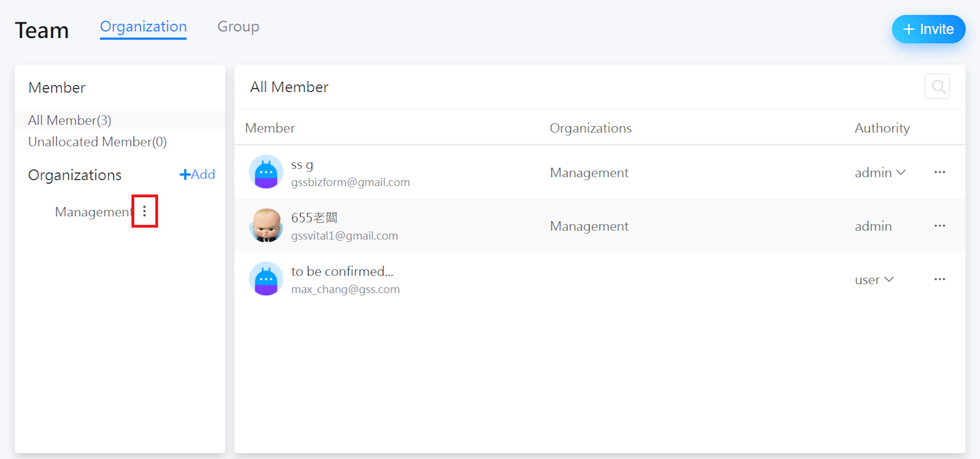Screen dimensions: 980x459
Task: Click the gssbizform@gmail.com email
Action: pos(350,182)
